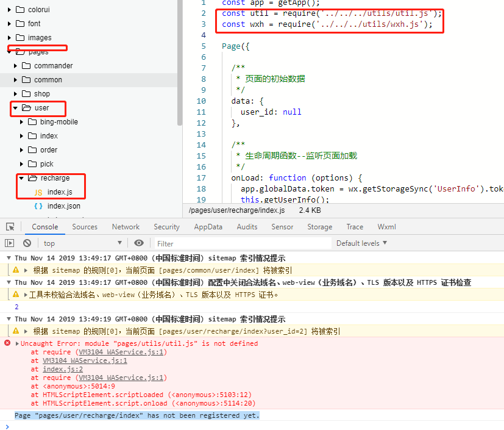This screenshot has height=430, width=504.
Task: Click the warning icon for recharge/index sitemap message
Action: point(16,331)
